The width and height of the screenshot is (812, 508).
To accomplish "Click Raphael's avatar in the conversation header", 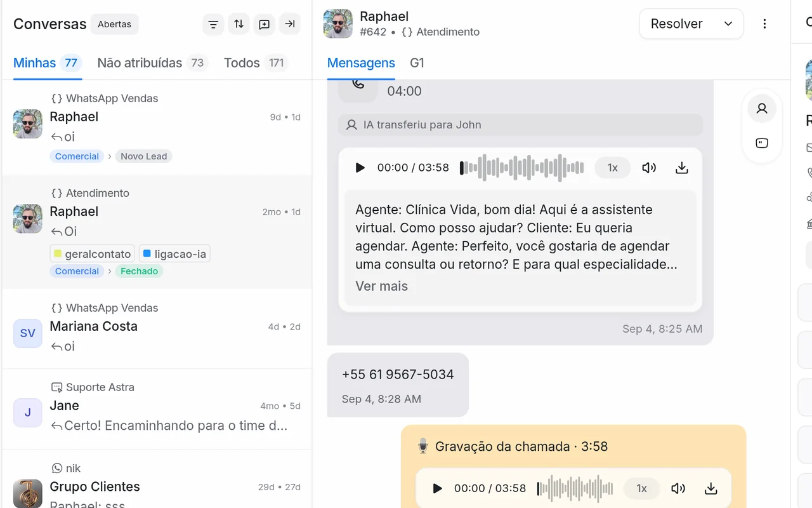I will (337, 23).
